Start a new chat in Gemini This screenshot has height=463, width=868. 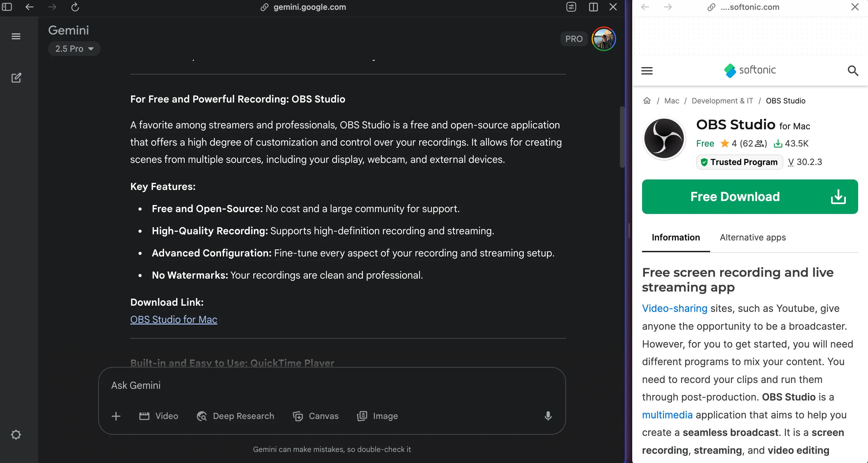coord(16,78)
